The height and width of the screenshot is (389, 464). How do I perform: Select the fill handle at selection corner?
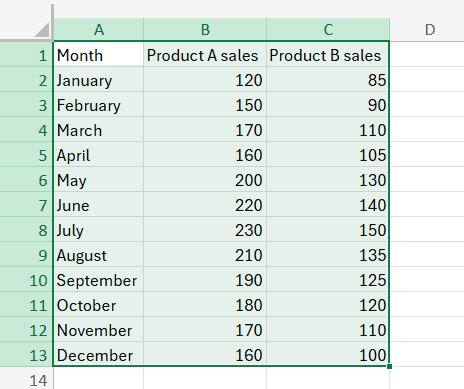389,366
